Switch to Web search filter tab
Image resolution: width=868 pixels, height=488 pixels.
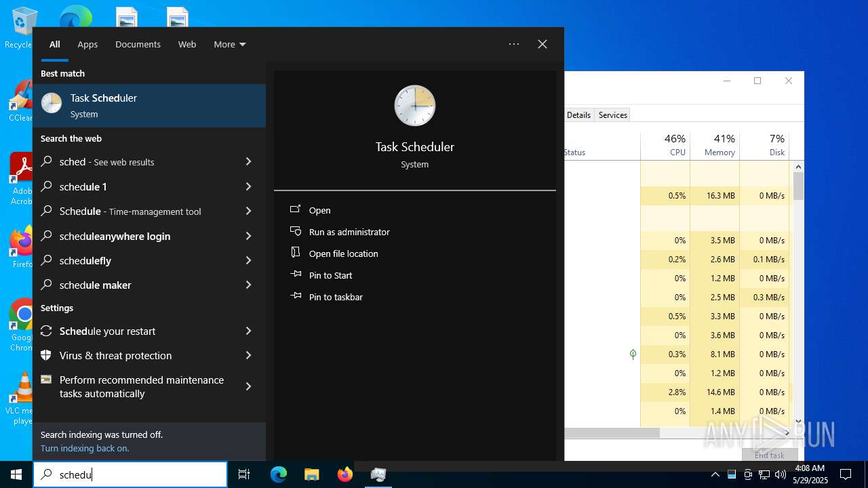187,44
